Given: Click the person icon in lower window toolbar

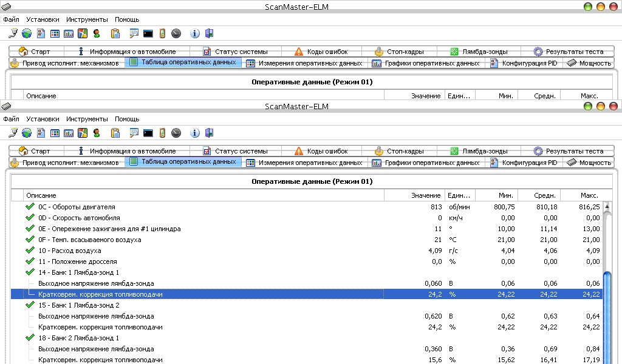Looking at the screenshot, I should click(x=96, y=133).
